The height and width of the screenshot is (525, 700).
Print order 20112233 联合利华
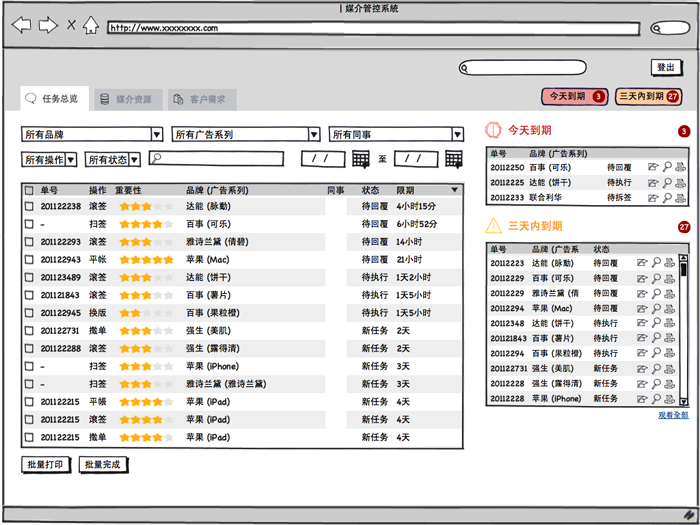(680, 197)
